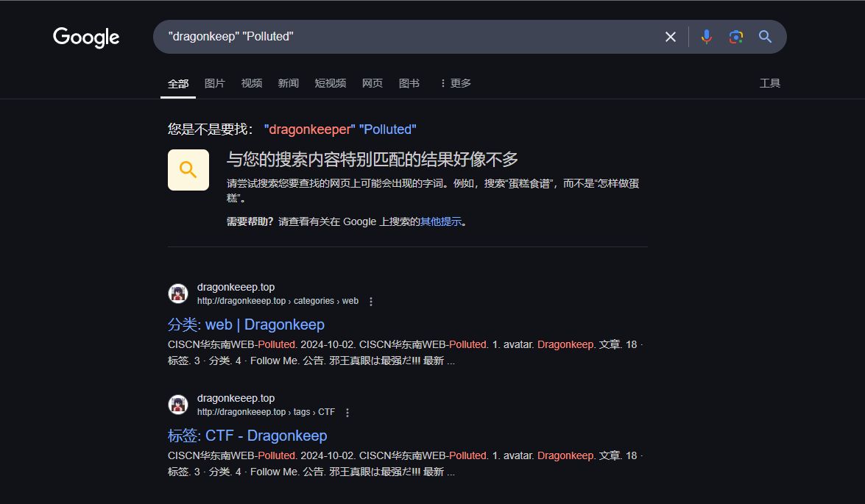Open the favicon of the categories › web result
This screenshot has width=865, height=504.
pyautogui.click(x=177, y=294)
